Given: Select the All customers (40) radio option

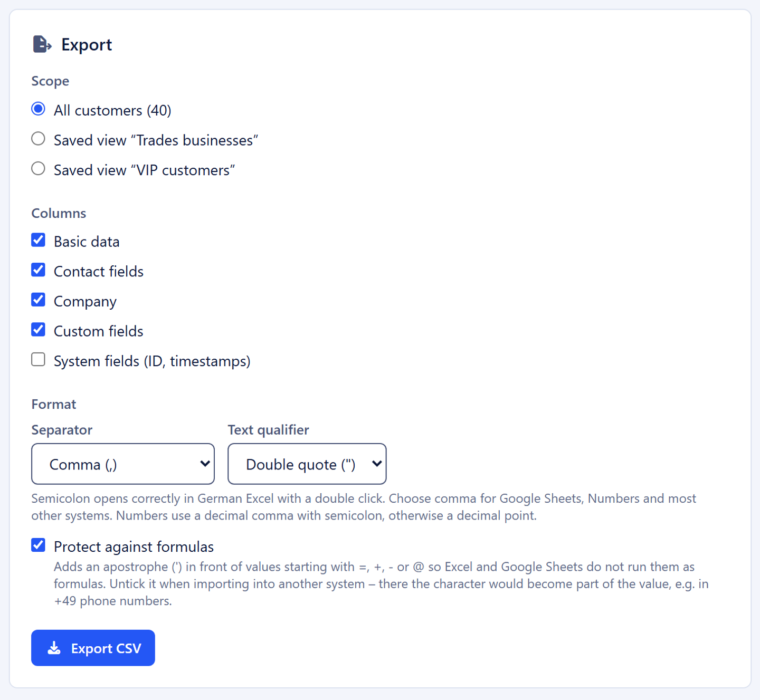Looking at the screenshot, I should point(38,109).
